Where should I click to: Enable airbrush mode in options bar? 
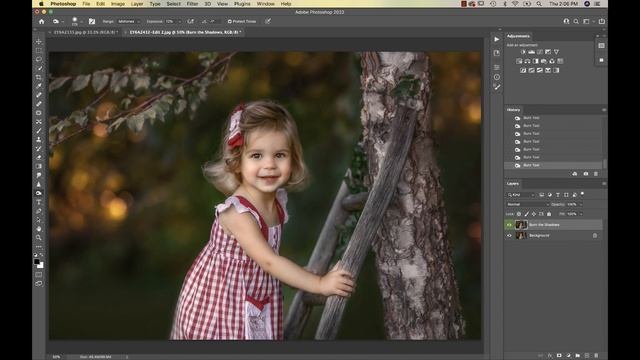191,21
